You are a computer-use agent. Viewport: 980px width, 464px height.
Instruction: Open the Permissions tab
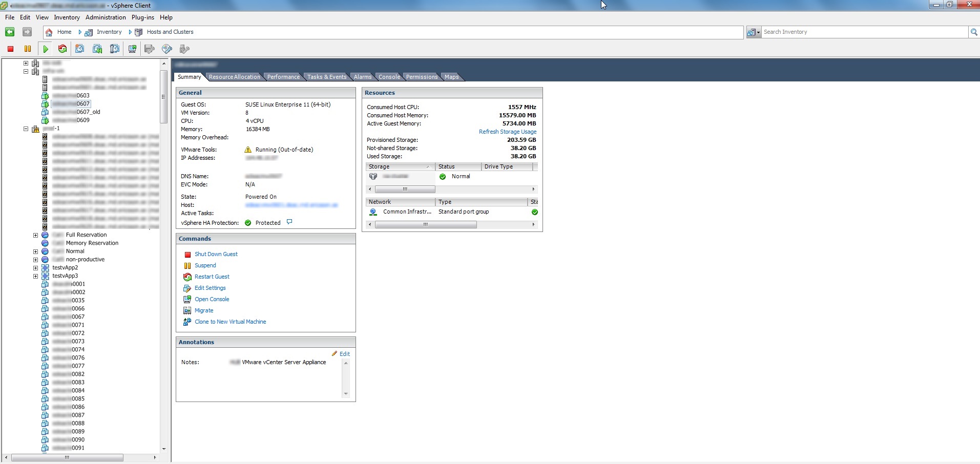point(422,77)
